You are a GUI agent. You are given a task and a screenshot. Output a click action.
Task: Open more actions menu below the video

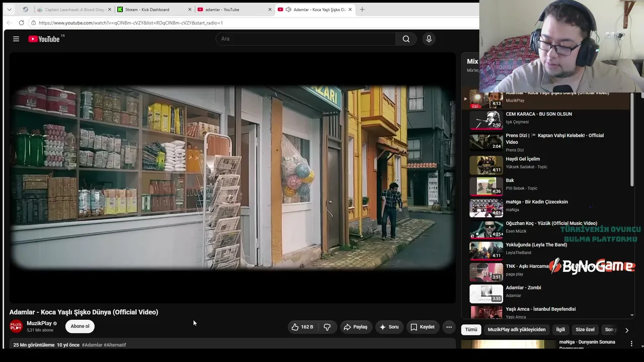tap(449, 327)
